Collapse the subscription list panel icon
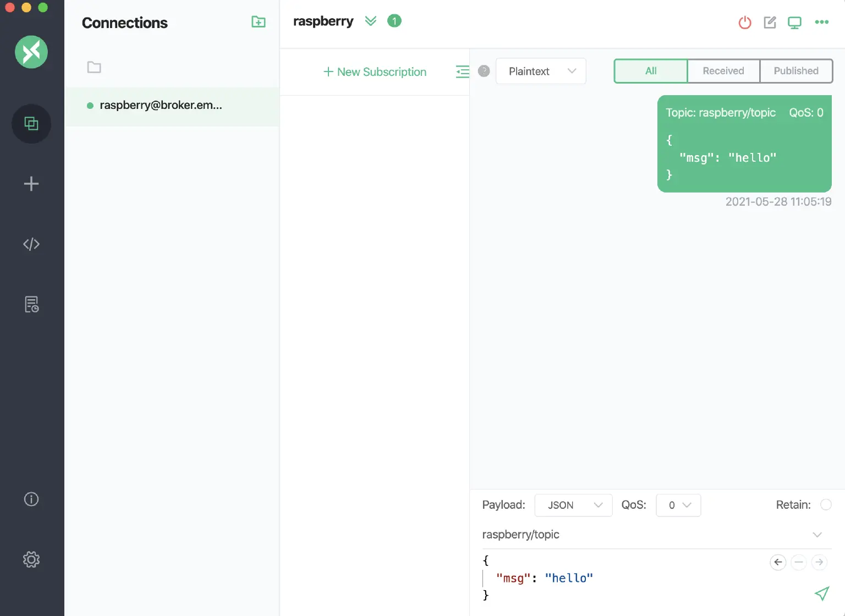Viewport: 845px width, 616px height. [x=462, y=71]
